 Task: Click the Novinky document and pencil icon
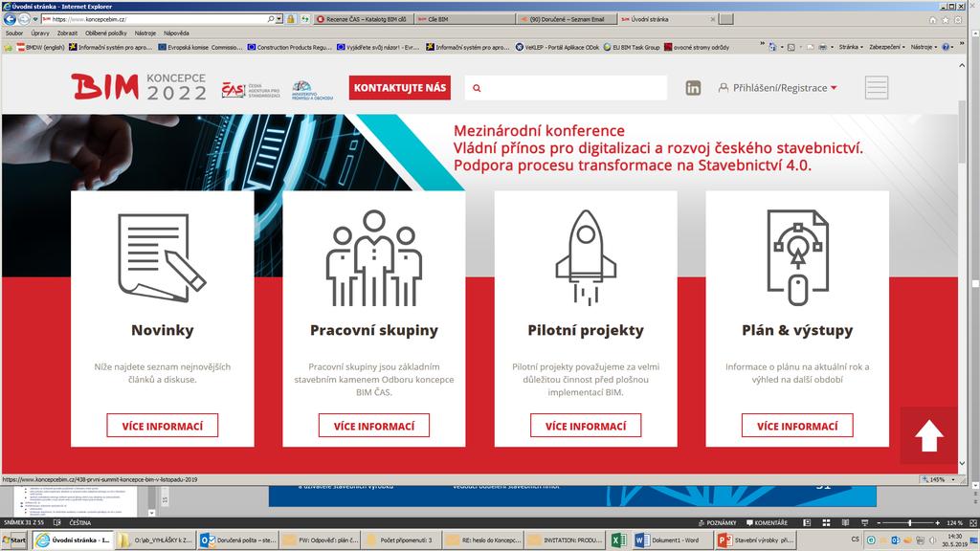pos(162,258)
